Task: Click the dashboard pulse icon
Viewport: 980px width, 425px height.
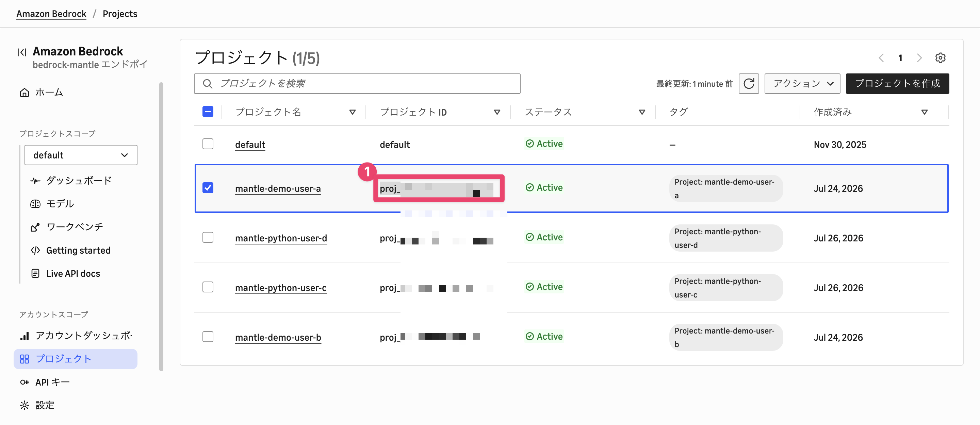Action: click(x=35, y=181)
